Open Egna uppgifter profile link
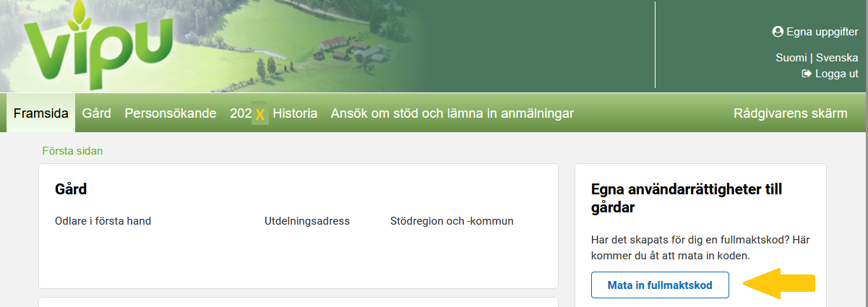868x307 pixels. click(x=815, y=32)
